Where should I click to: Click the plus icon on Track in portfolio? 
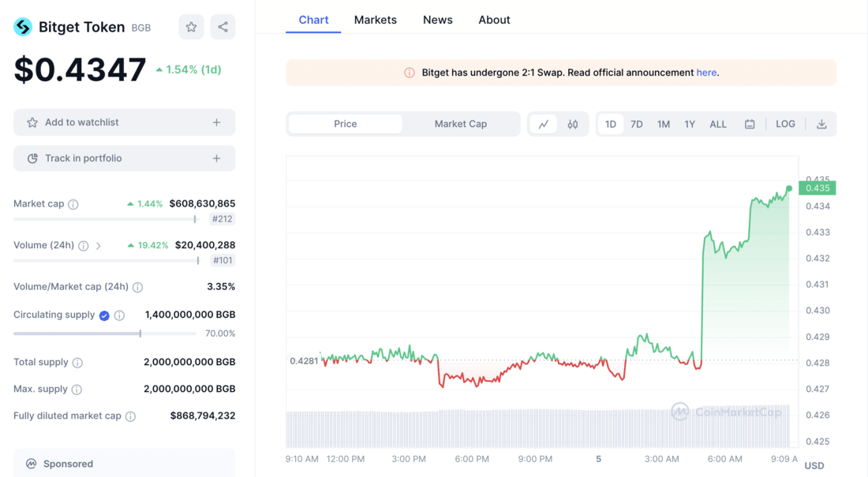coord(216,158)
